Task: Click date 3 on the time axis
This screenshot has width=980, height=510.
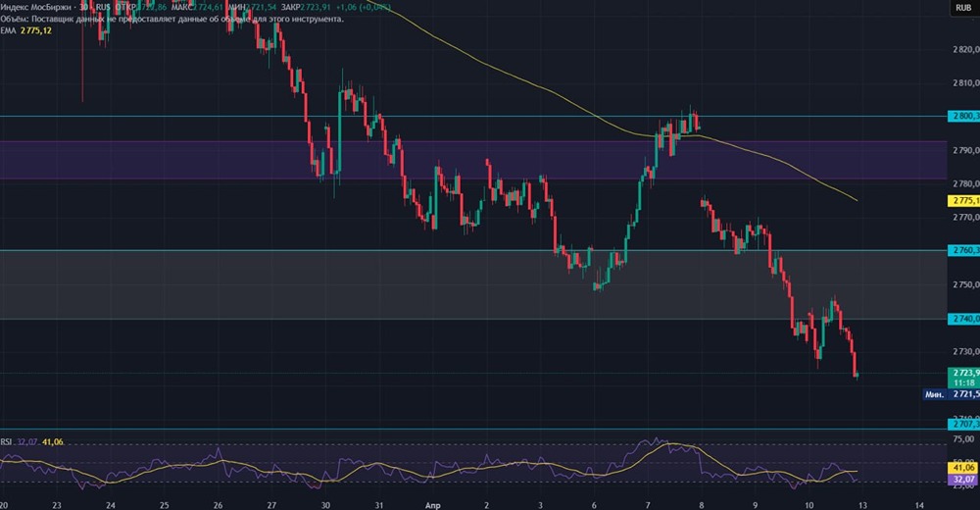Action: tap(540, 505)
